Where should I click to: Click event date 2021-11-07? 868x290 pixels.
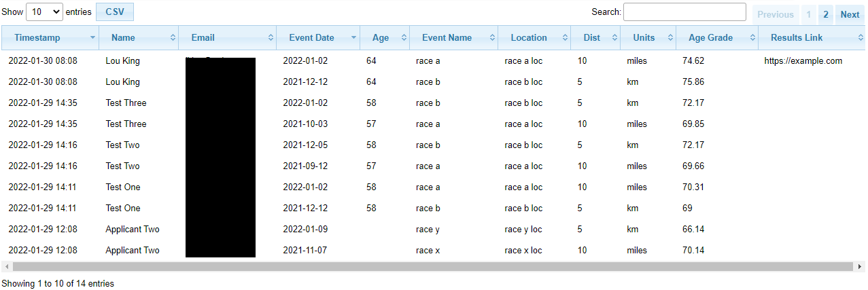(305, 251)
